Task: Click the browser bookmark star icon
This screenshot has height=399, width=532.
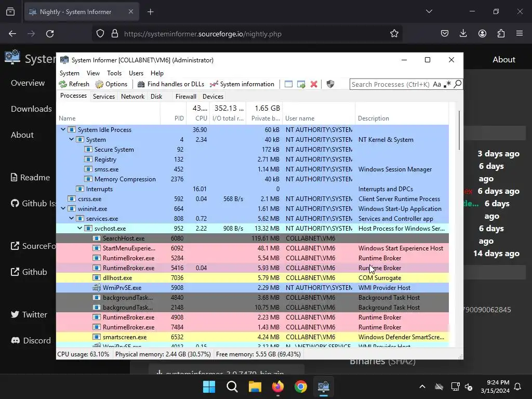Action: coord(394,34)
